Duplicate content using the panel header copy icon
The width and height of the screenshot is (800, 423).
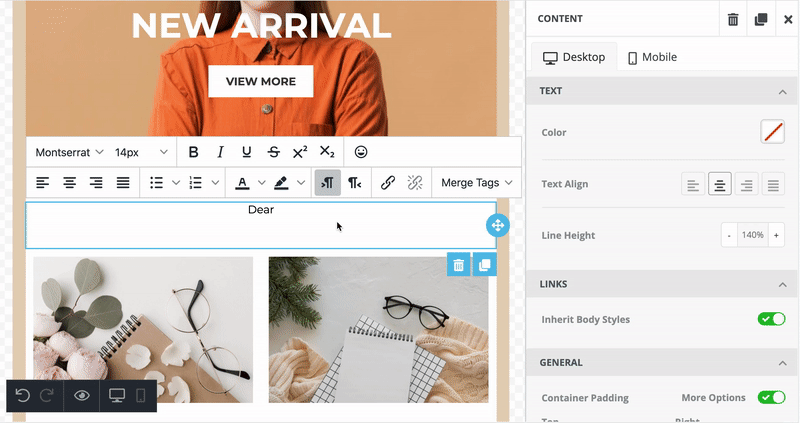(x=760, y=19)
